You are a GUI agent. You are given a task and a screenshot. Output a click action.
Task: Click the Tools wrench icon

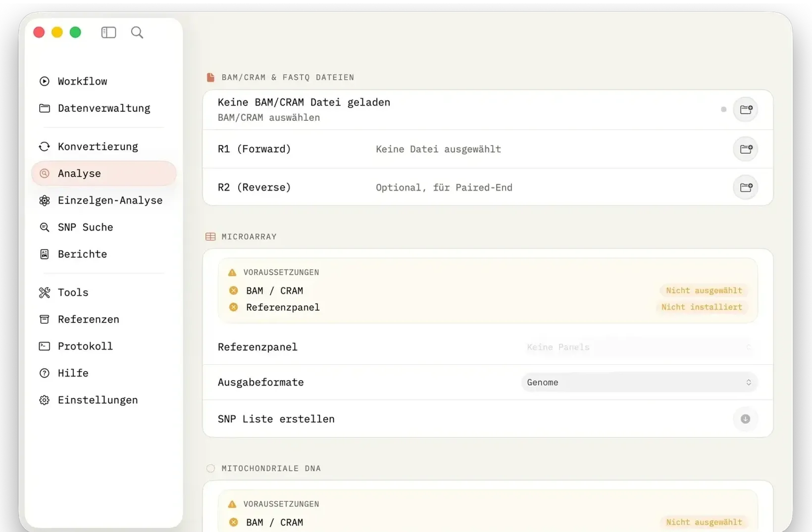coord(45,292)
